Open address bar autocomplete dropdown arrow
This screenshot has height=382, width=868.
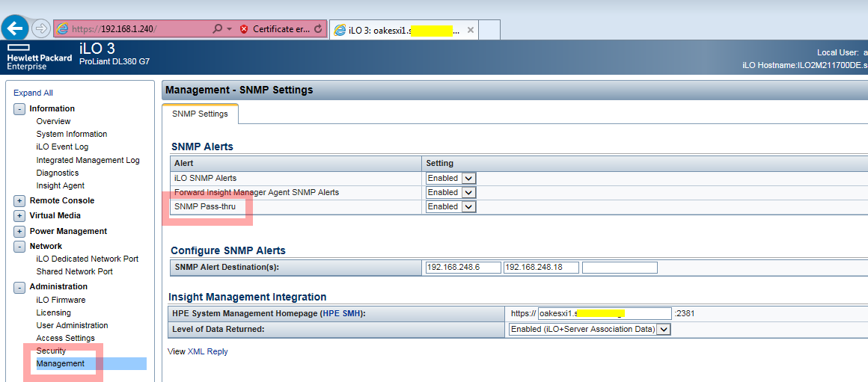[x=229, y=28]
